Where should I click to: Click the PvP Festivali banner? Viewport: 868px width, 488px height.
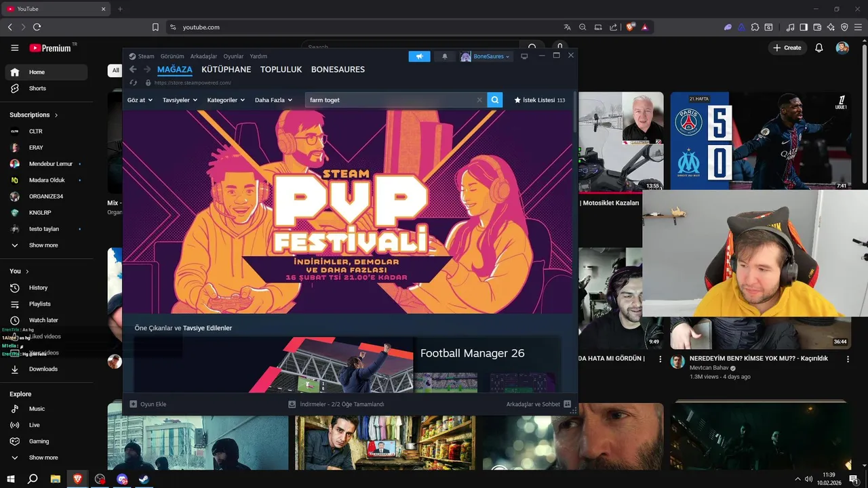coord(347,211)
